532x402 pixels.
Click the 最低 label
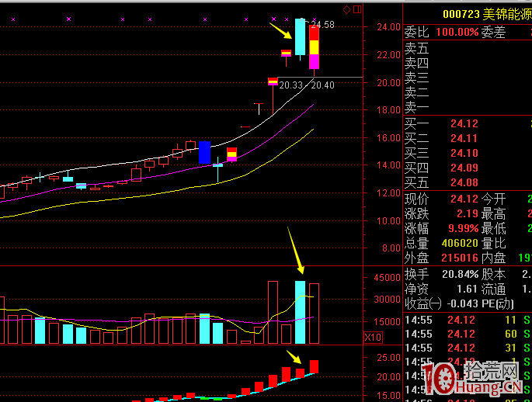(494, 229)
